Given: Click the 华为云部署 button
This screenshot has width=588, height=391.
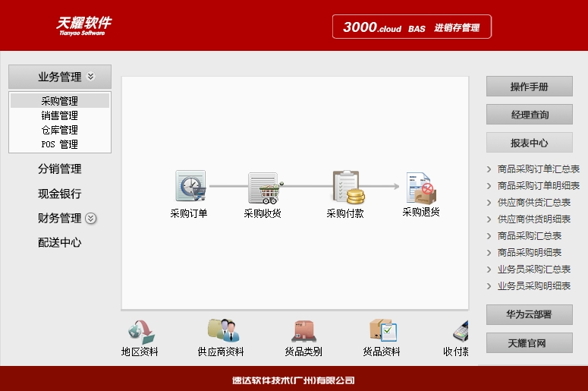Looking at the screenshot, I should tap(529, 314).
